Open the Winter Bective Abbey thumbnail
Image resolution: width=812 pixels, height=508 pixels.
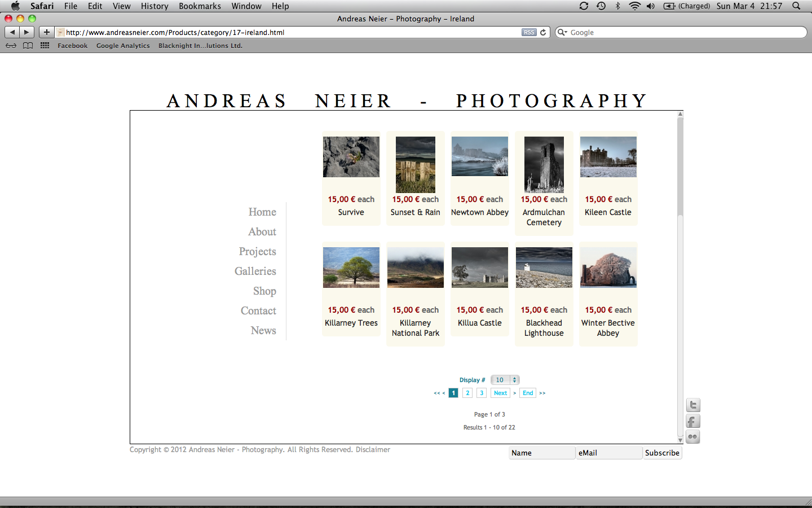[608, 268]
